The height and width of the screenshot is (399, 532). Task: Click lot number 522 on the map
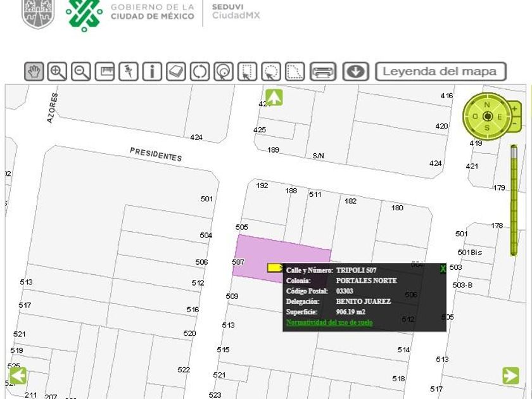pyautogui.click(x=184, y=369)
